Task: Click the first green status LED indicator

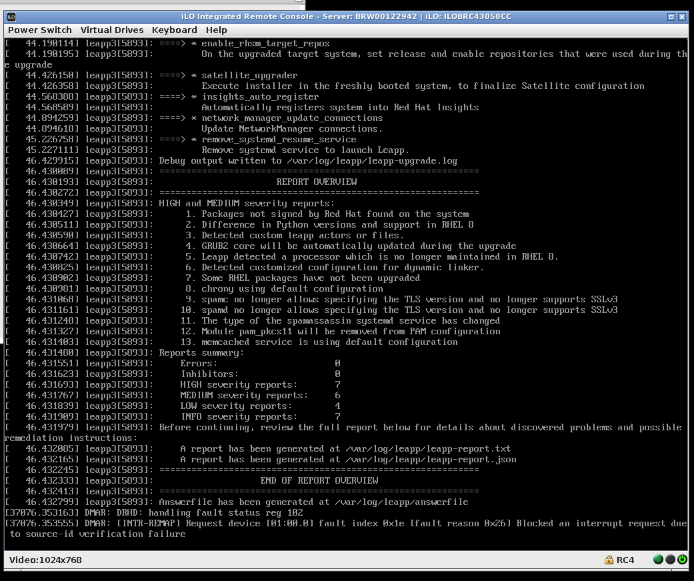Action: (656, 560)
